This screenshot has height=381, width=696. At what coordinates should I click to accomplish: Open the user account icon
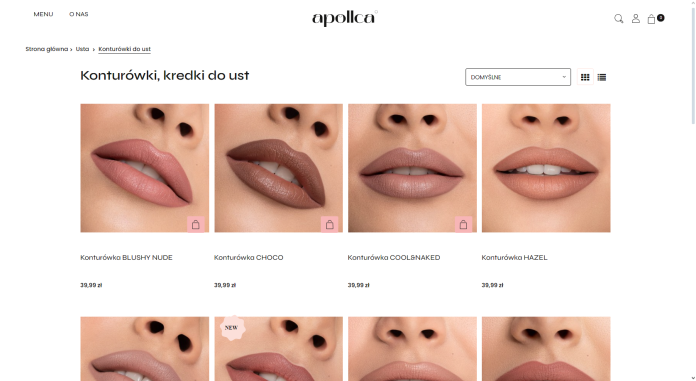click(x=636, y=18)
